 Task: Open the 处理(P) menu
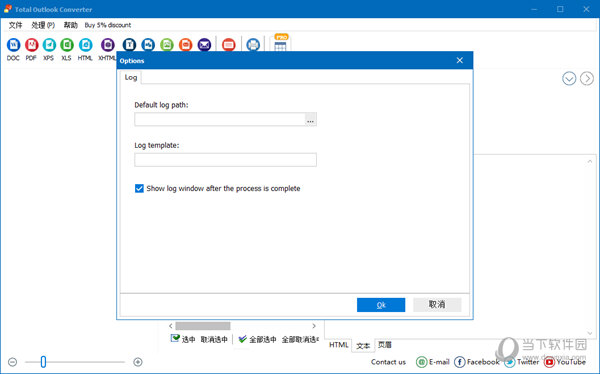click(43, 25)
